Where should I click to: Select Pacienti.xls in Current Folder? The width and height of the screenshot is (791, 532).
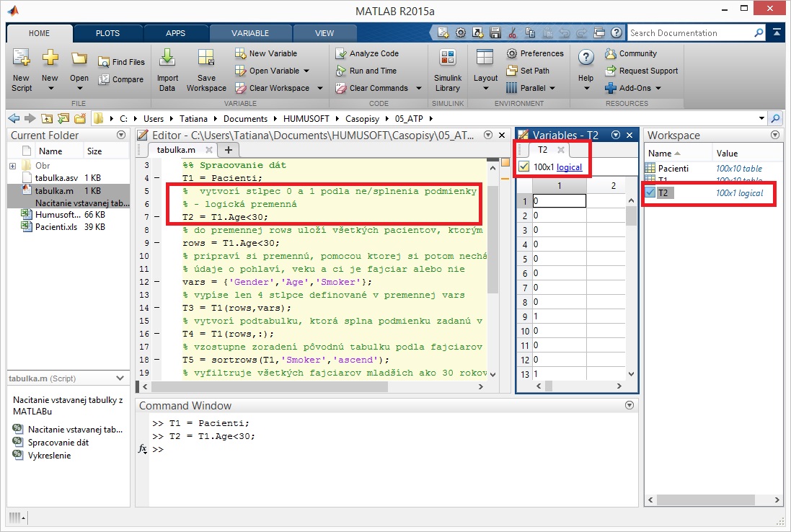pos(56,227)
